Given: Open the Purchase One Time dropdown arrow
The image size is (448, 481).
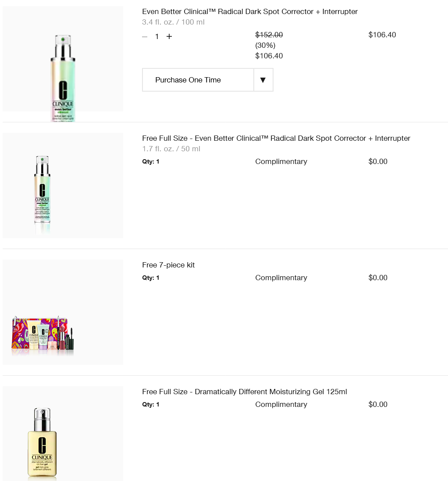Looking at the screenshot, I should 263,80.
